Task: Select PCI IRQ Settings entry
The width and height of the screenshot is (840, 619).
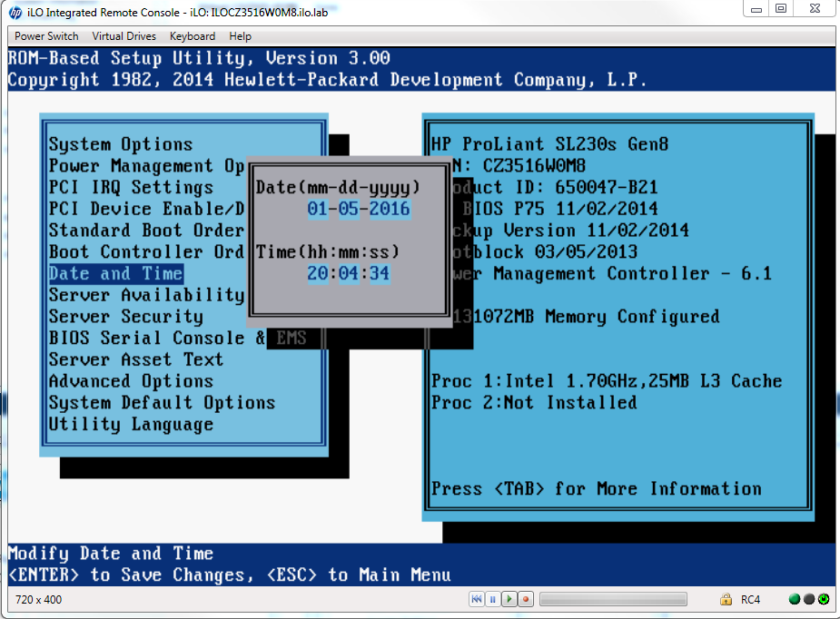Action: click(x=132, y=187)
